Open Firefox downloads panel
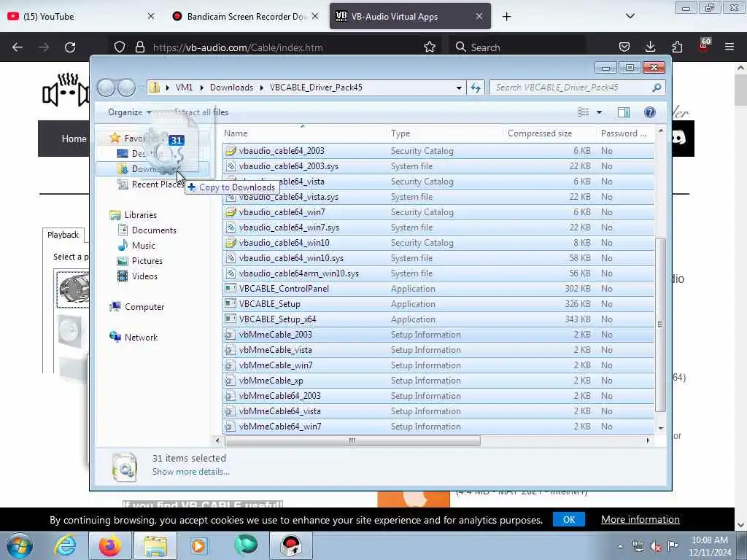 (x=650, y=47)
